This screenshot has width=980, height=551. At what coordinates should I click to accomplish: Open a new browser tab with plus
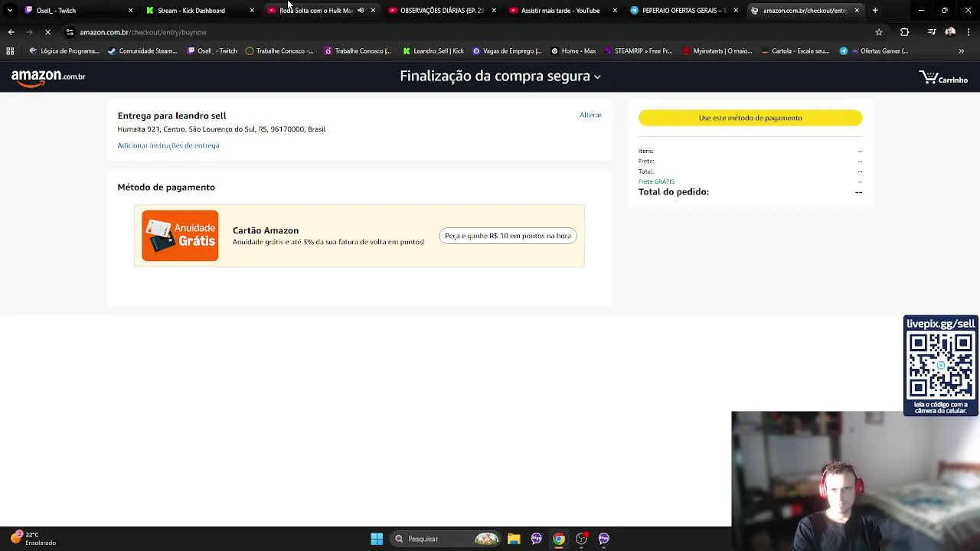pyautogui.click(x=875, y=11)
